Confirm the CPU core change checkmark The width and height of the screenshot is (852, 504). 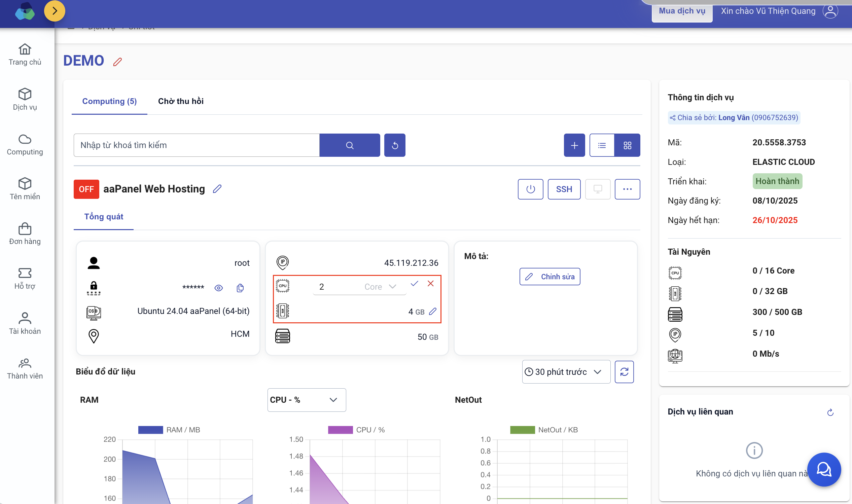414,284
